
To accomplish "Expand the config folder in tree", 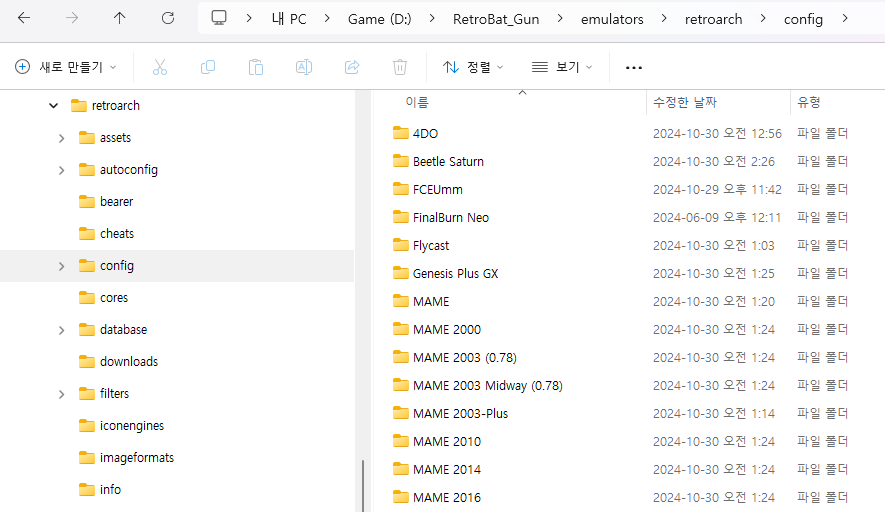I will point(62,266).
